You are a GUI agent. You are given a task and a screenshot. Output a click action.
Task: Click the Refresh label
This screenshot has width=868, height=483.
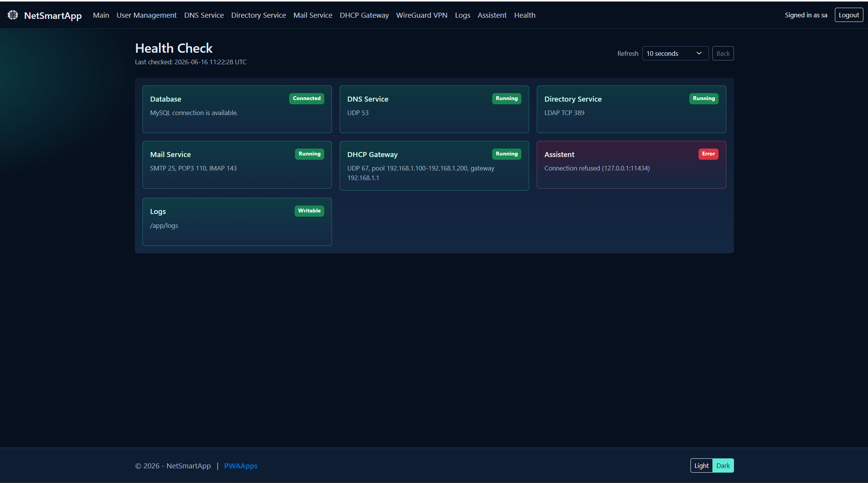tap(628, 53)
